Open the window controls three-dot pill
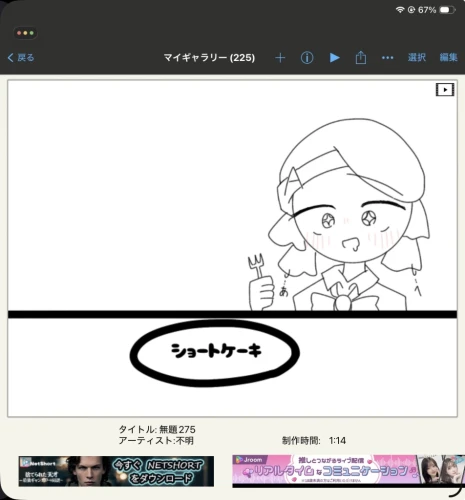This screenshot has height=500, width=465. [x=25, y=33]
